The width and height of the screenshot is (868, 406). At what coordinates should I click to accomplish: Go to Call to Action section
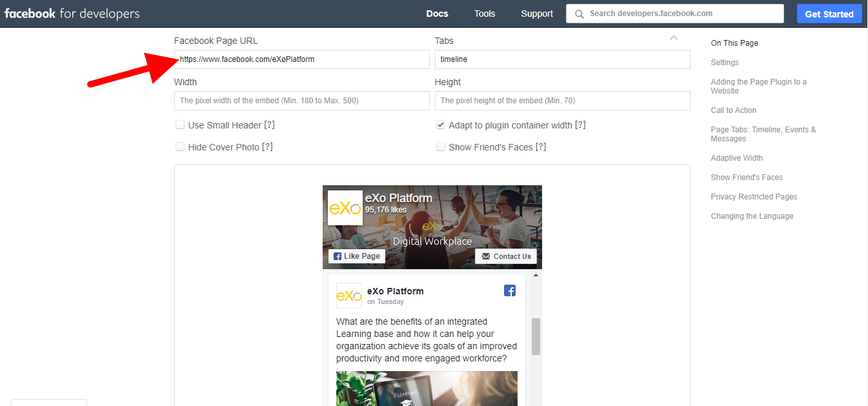click(x=734, y=110)
